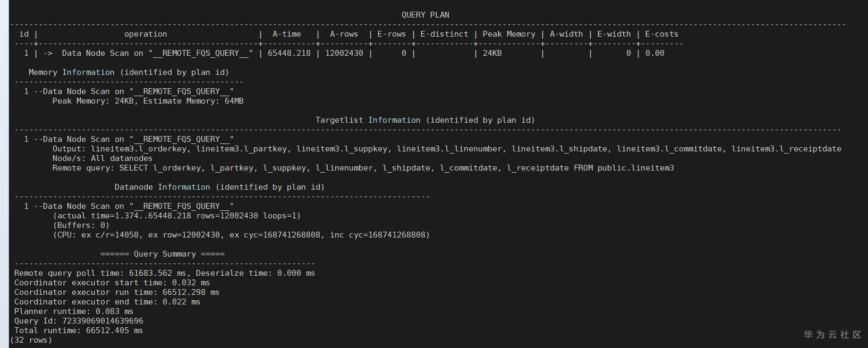
Task: Click the QUERY PLAN title text
Action: tap(425, 15)
